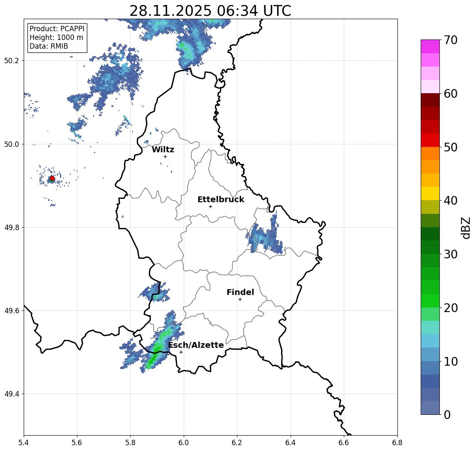Click the longitude axis label '6.2'
476x451 pixels.
237,443
